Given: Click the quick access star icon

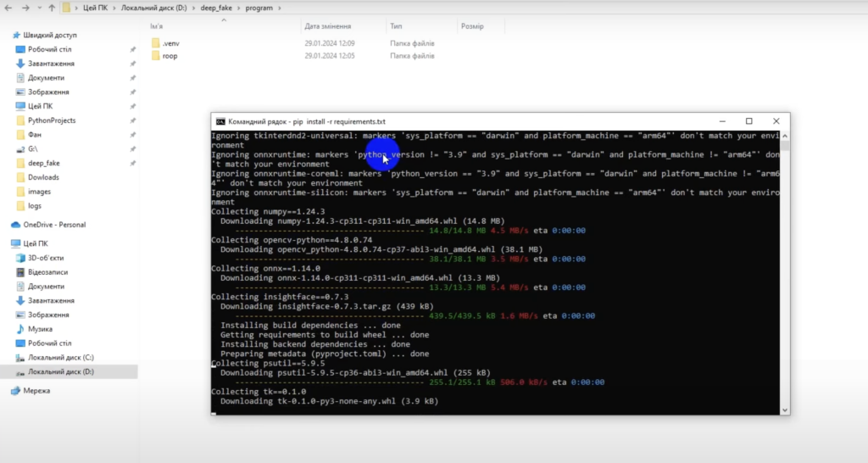Looking at the screenshot, I should (16, 35).
